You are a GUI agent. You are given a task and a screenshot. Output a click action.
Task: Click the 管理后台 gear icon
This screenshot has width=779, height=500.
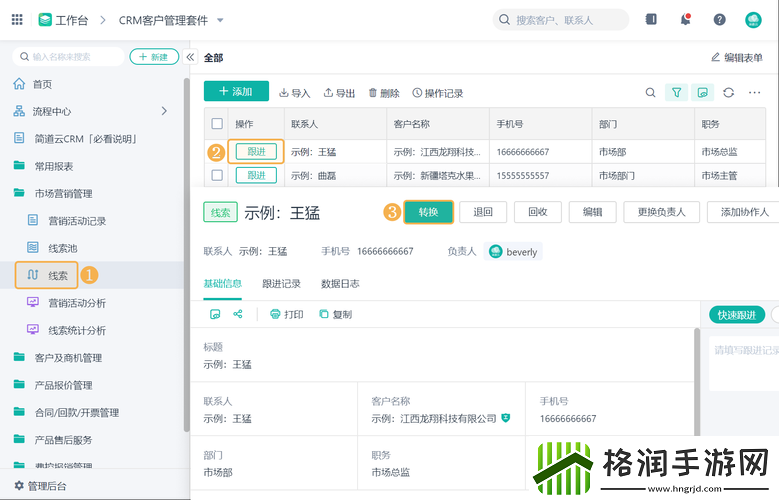point(19,485)
